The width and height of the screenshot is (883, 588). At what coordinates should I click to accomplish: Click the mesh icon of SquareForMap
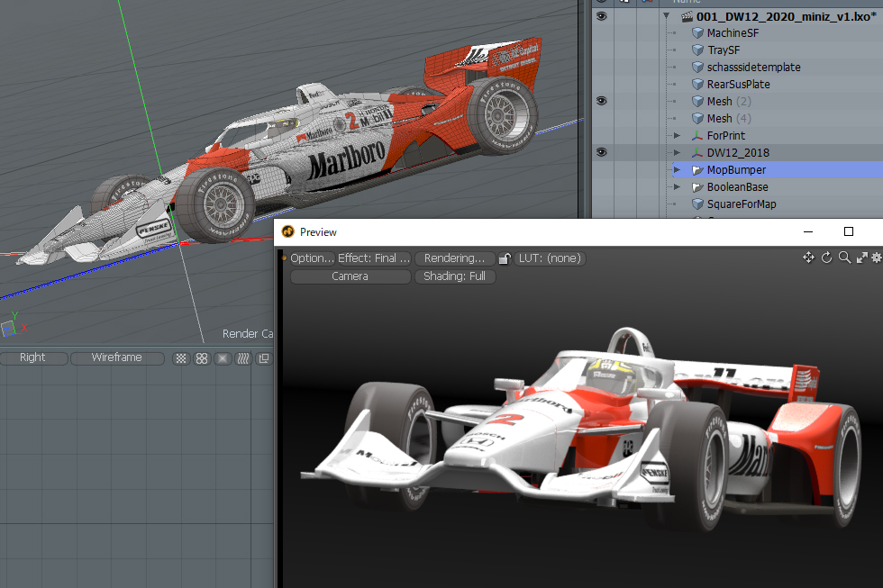point(697,204)
